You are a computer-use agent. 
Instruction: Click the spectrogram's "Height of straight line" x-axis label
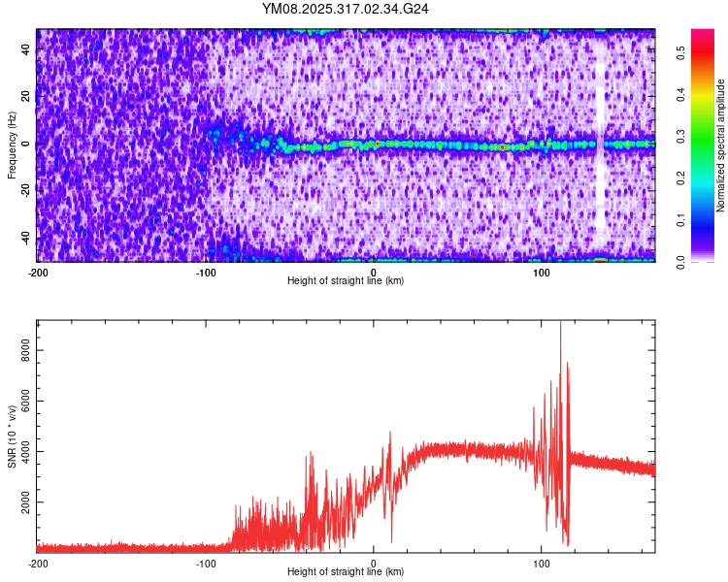click(x=346, y=281)
